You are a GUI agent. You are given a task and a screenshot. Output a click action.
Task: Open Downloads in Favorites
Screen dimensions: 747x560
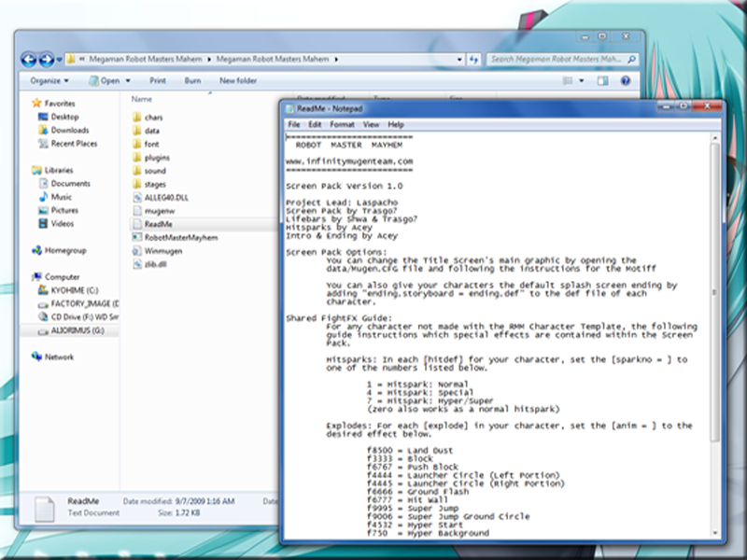[70, 130]
